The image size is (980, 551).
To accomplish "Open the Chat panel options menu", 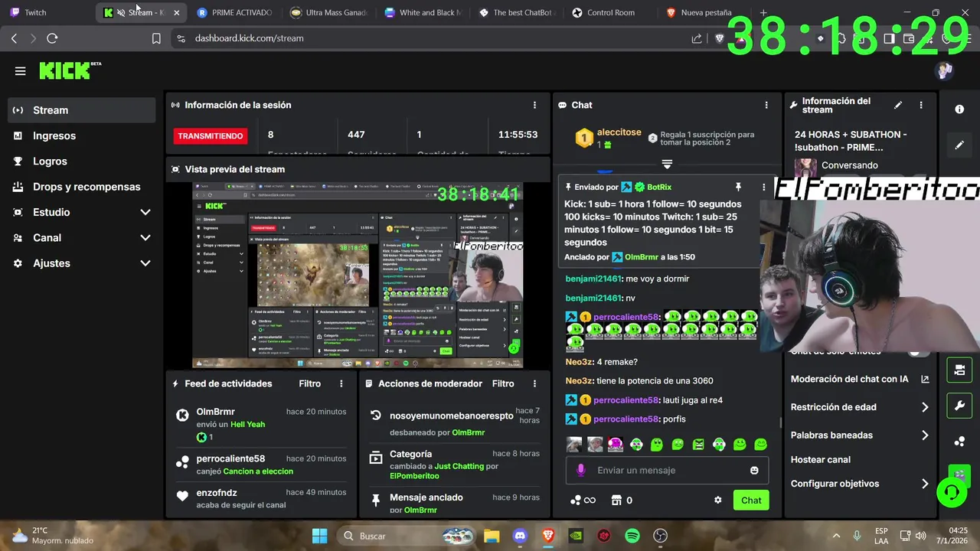I will (766, 105).
